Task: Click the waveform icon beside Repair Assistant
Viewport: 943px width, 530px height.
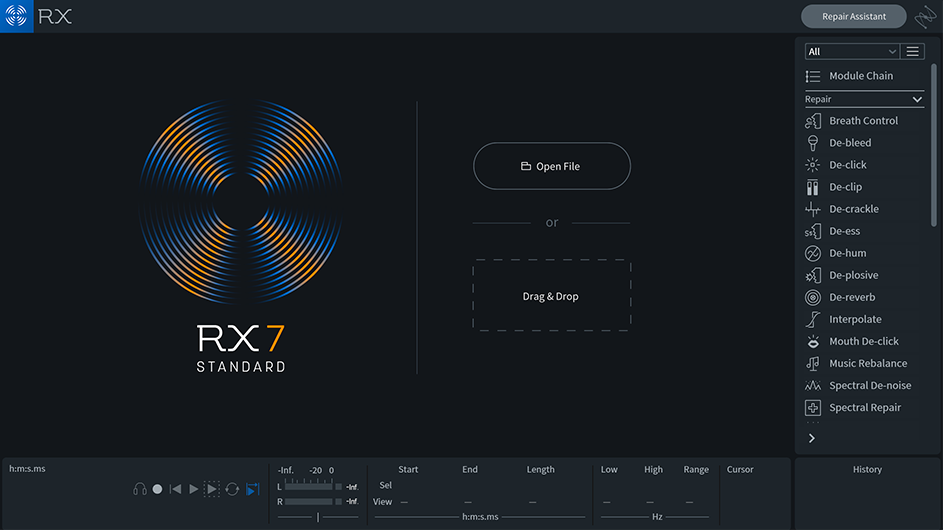Action: coord(926,17)
